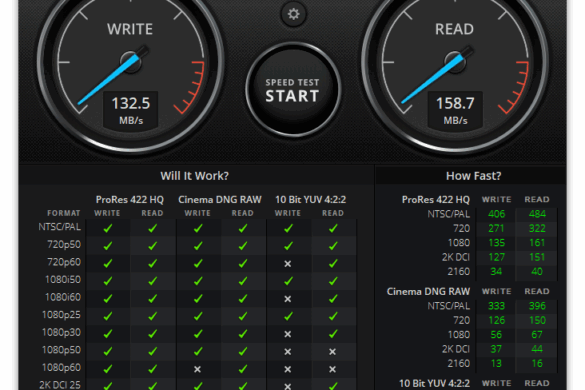Click the checkmark for 1080p30 ProRes write
The image size is (585, 390).
[x=108, y=333]
